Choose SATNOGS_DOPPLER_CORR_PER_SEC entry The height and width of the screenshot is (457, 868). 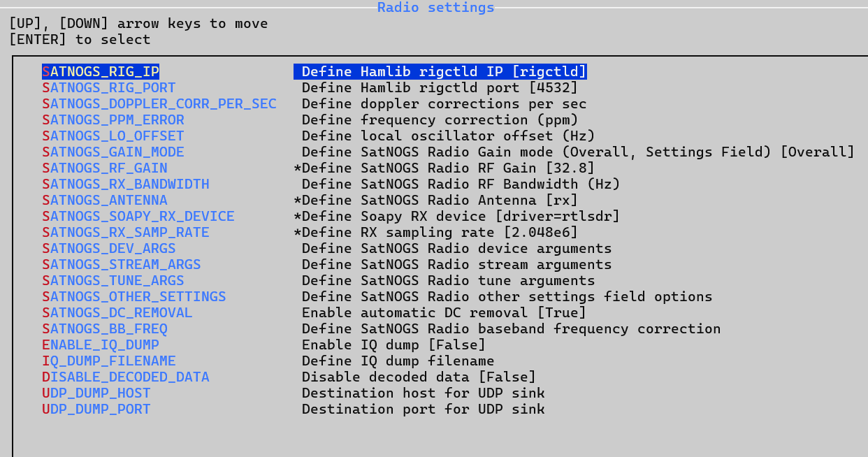point(159,104)
